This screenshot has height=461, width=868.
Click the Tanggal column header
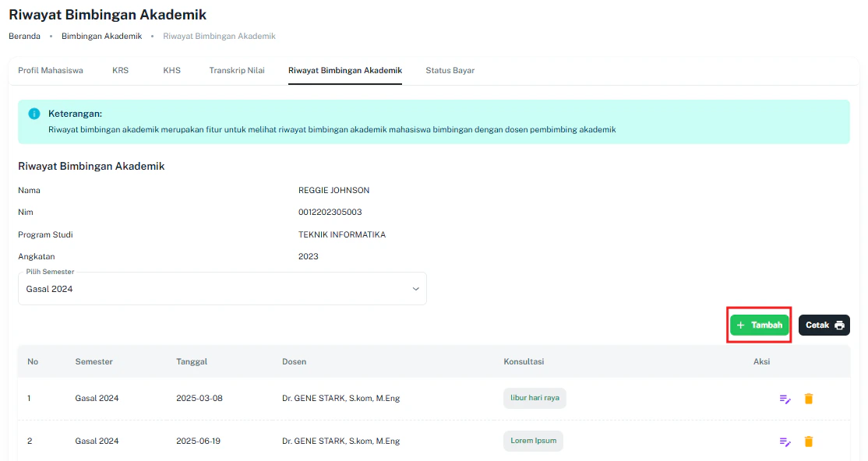pyautogui.click(x=192, y=361)
